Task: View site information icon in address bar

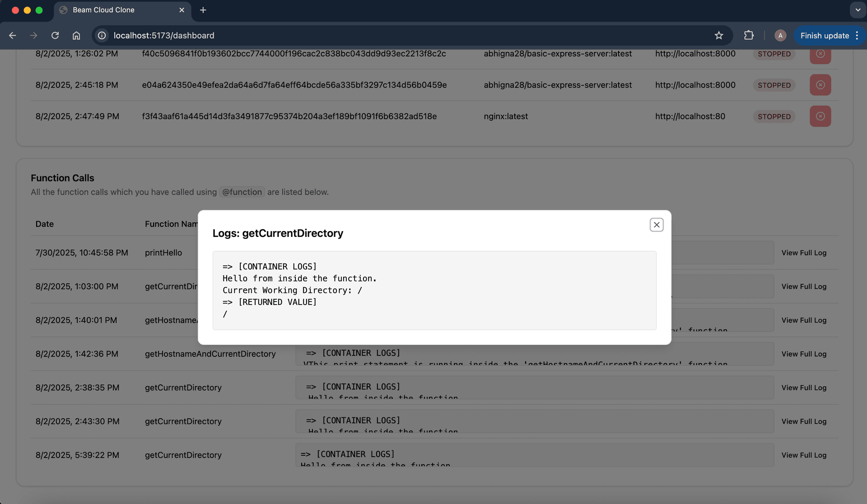Action: point(102,35)
